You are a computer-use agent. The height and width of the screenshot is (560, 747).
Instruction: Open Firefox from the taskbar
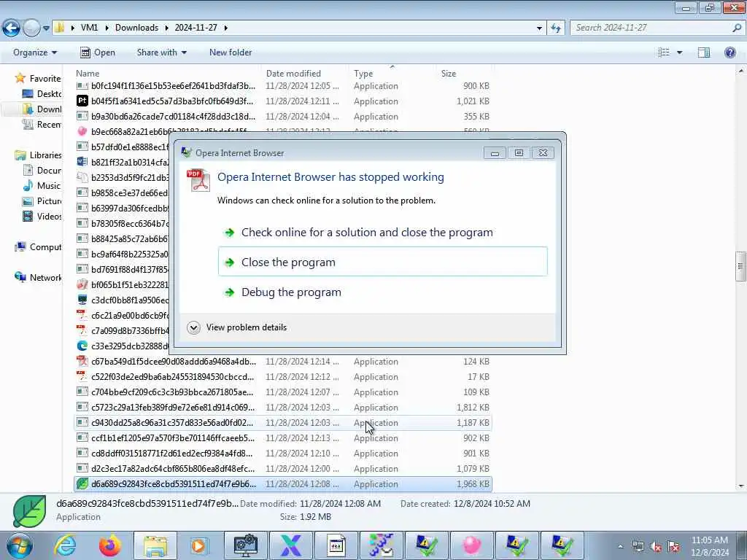tap(109, 545)
